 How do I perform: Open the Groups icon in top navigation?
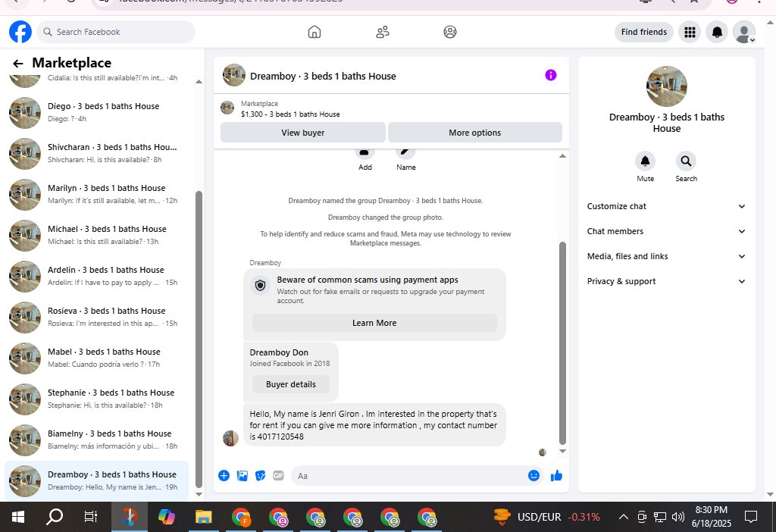[450, 32]
